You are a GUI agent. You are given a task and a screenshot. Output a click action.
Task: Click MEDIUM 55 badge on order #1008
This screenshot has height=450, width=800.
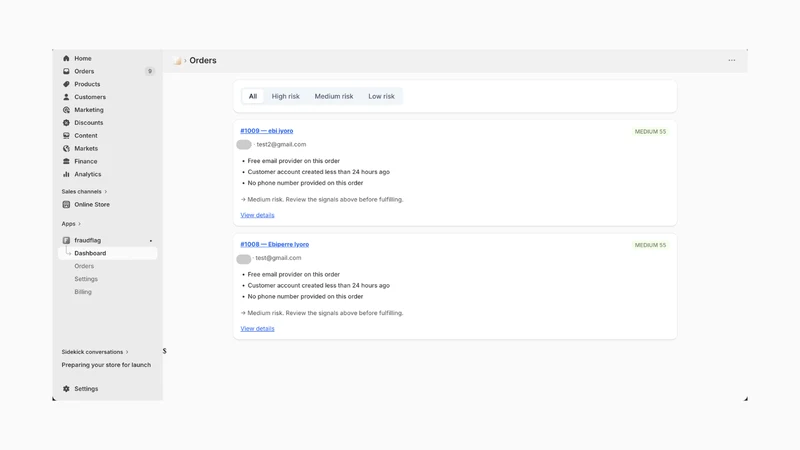(650, 245)
